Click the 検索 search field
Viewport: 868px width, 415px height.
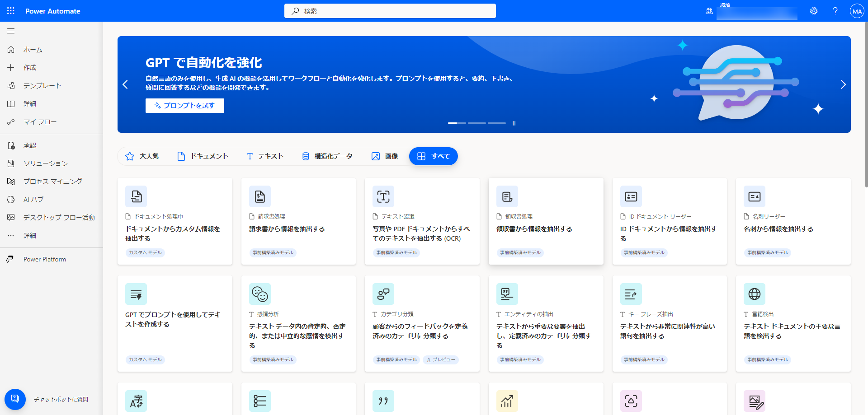[390, 11]
